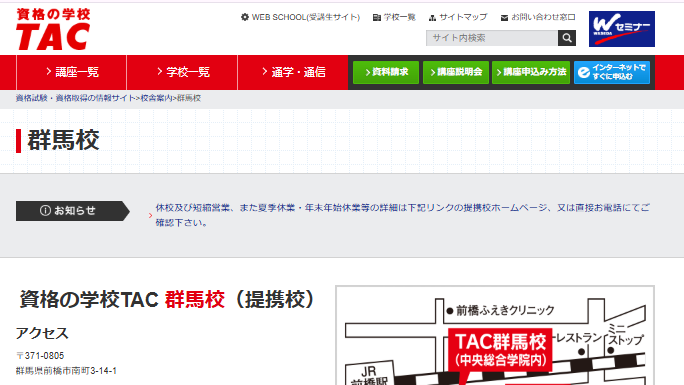The image size is (684, 385).
Task: Click the building icon beside 学校一覧
Action: [x=377, y=17]
